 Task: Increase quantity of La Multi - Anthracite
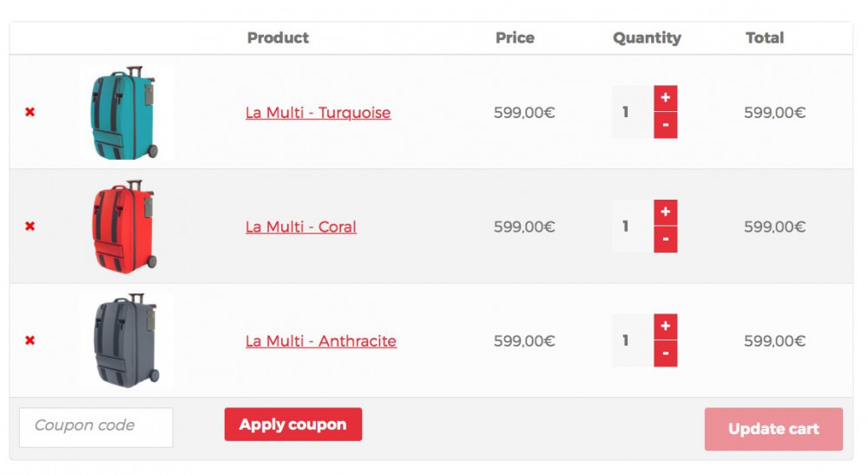[x=665, y=327]
